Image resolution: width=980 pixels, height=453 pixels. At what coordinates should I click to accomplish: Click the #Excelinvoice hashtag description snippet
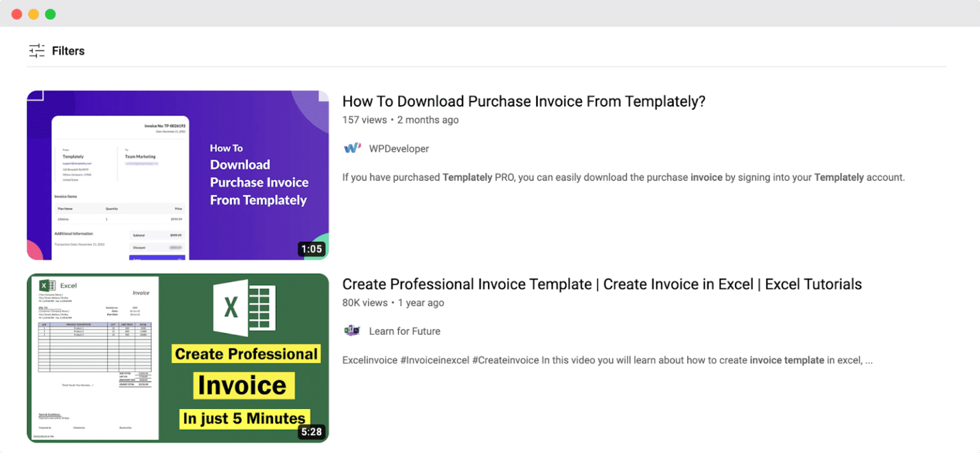(x=607, y=360)
